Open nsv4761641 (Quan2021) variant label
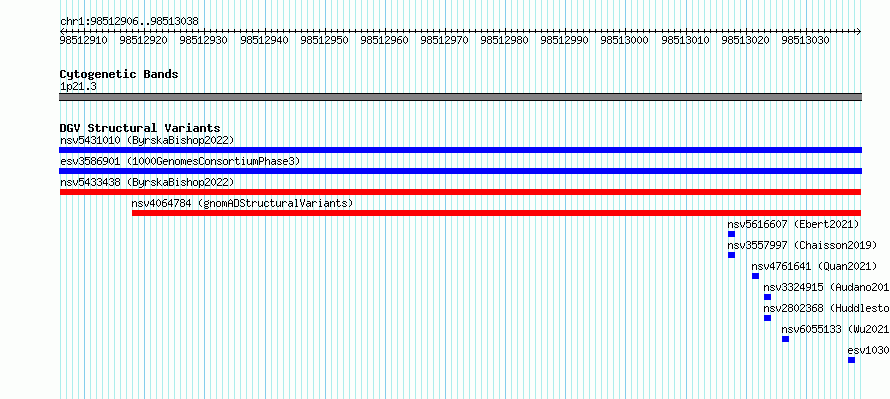 814,266
